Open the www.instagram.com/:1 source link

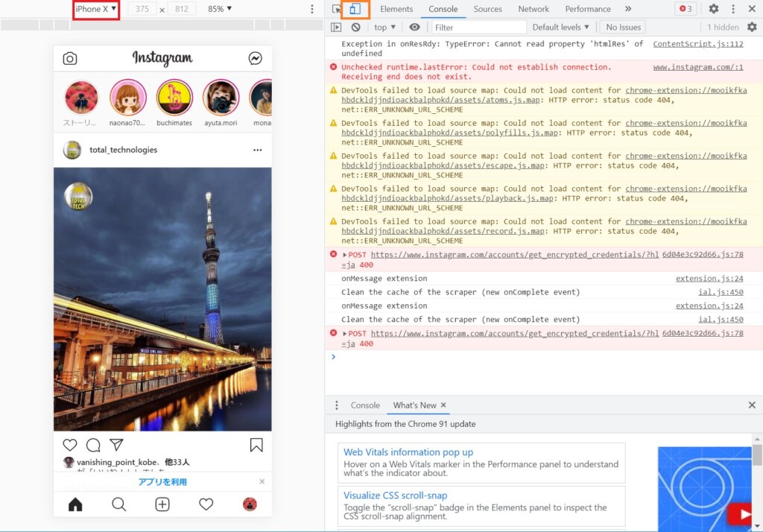(697, 67)
